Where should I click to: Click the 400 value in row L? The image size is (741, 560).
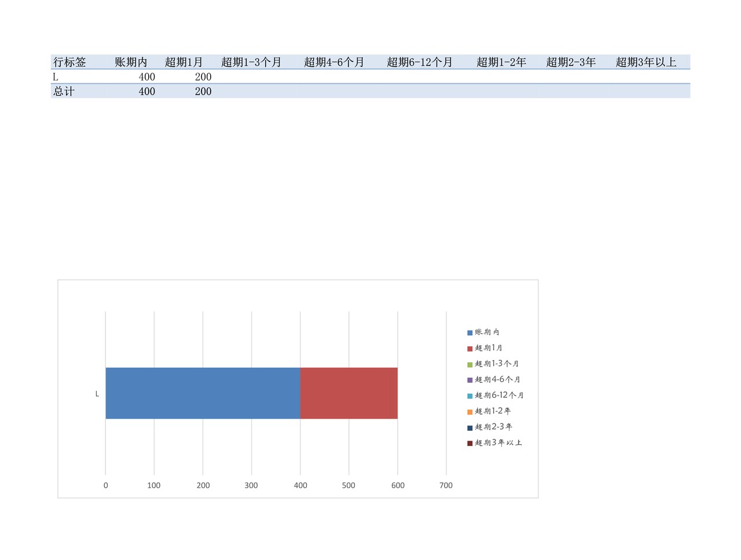[147, 76]
